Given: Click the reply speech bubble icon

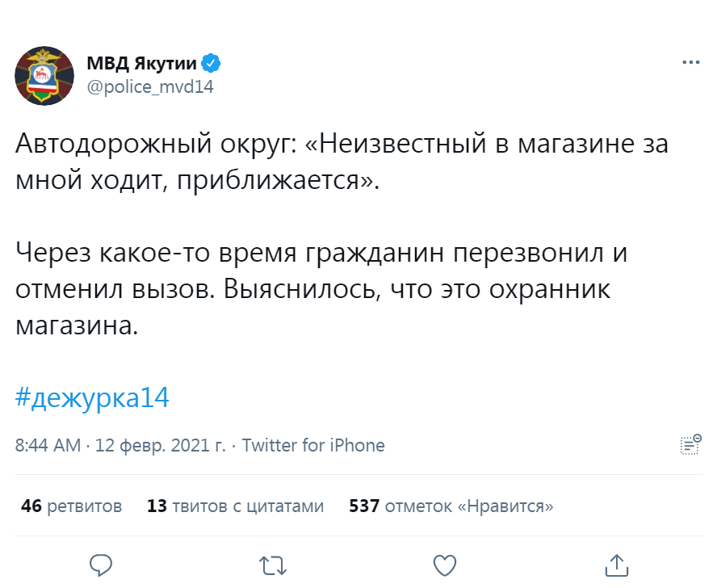Looking at the screenshot, I should [101, 563].
